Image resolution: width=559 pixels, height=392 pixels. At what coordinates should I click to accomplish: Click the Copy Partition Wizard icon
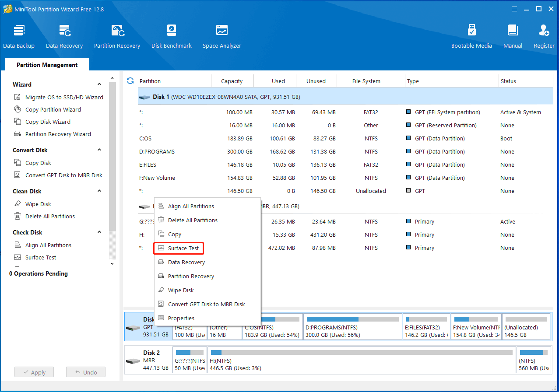(x=18, y=109)
